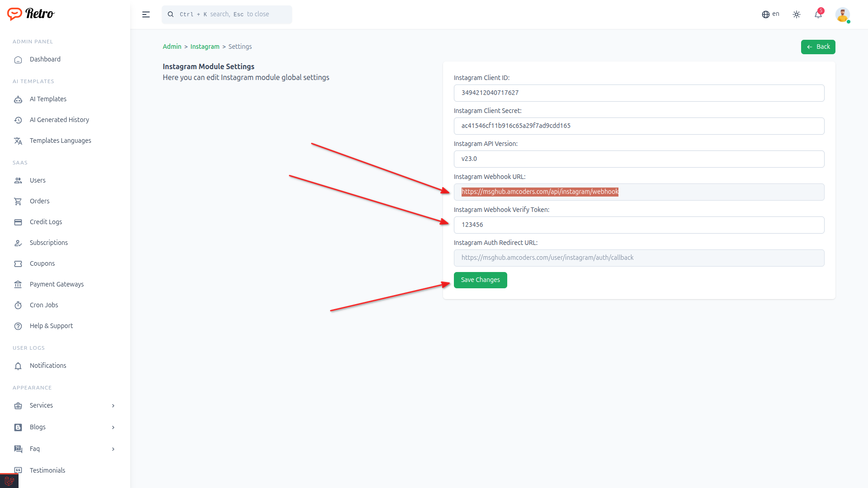
Task: Open the notifications bell in the top bar
Action: pos(818,14)
